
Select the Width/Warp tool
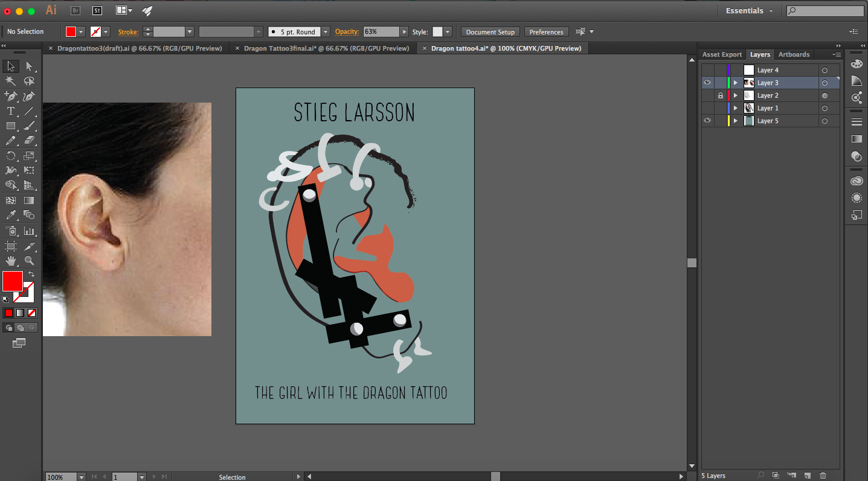point(11,170)
